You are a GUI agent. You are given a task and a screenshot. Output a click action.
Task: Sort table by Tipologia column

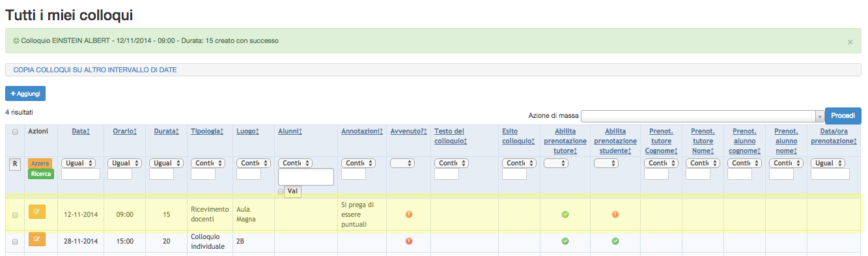click(x=207, y=132)
